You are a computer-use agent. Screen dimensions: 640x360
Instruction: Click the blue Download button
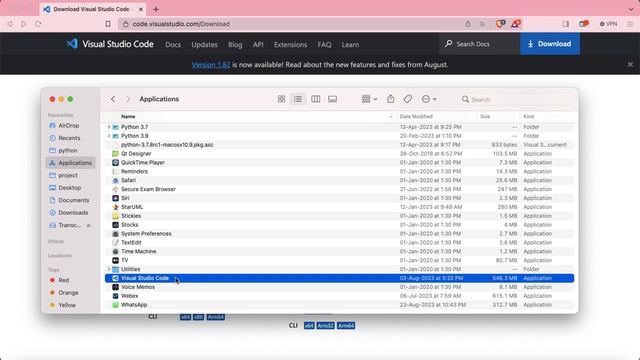[550, 44]
